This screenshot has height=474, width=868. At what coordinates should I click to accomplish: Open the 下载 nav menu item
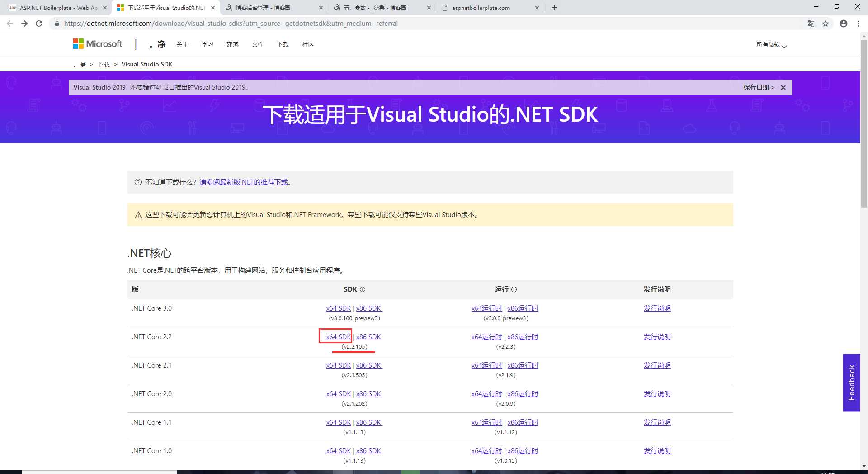pos(283,44)
